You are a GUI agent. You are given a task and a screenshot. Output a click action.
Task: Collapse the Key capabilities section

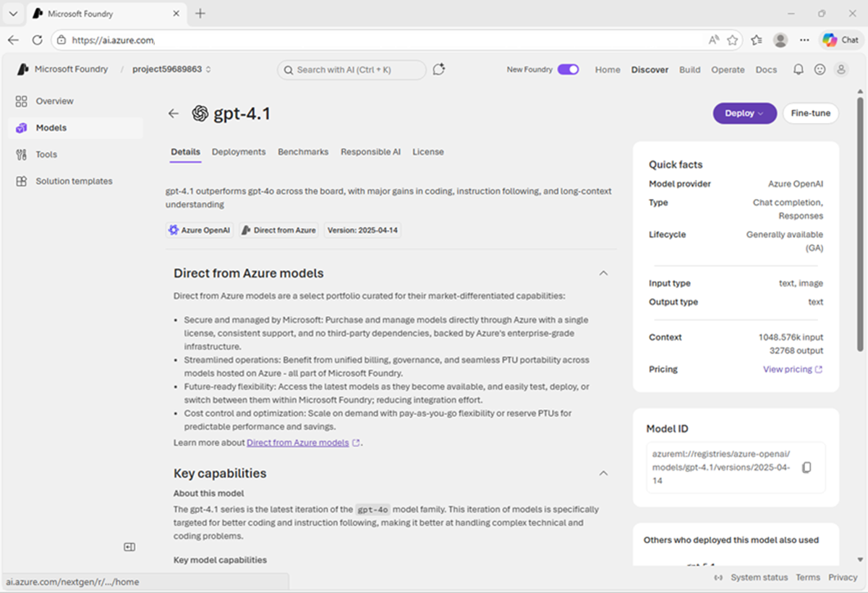click(603, 473)
